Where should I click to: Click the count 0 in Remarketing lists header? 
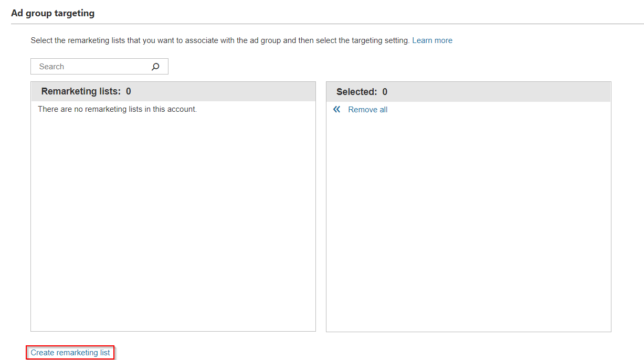[129, 91]
